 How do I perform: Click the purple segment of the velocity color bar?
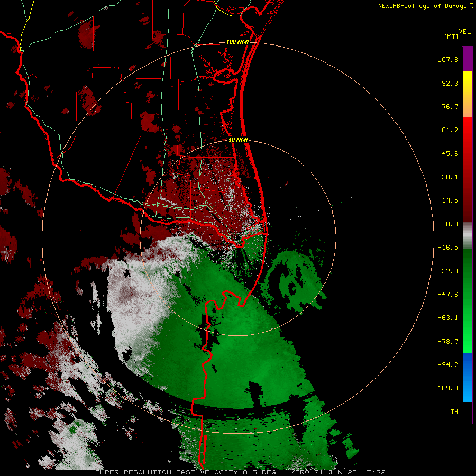coord(467,59)
